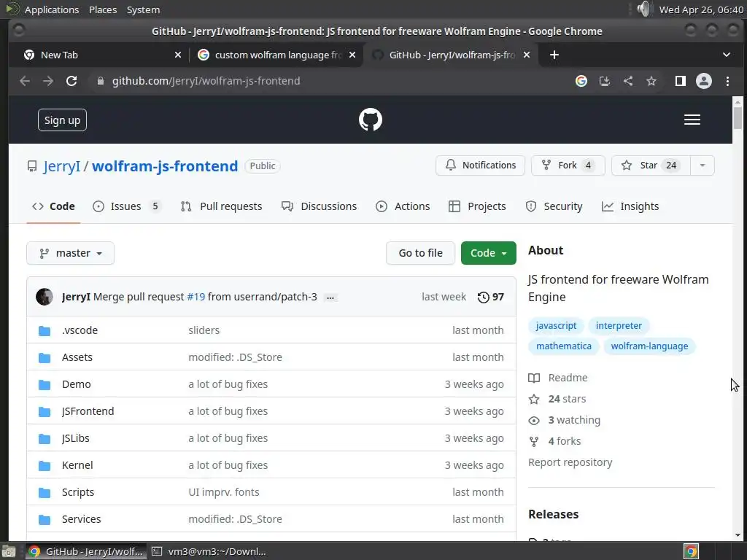The width and height of the screenshot is (747, 560).
Task: Open the Issues tab
Action: [x=127, y=206]
